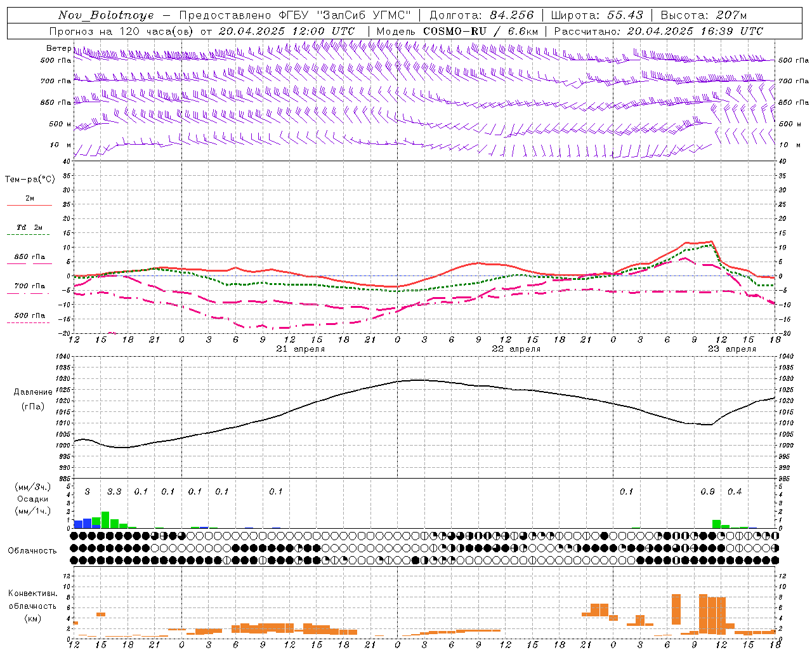Click the 700 гПа temperature legend line sample
The height and width of the screenshot is (650, 812).
pos(29,294)
